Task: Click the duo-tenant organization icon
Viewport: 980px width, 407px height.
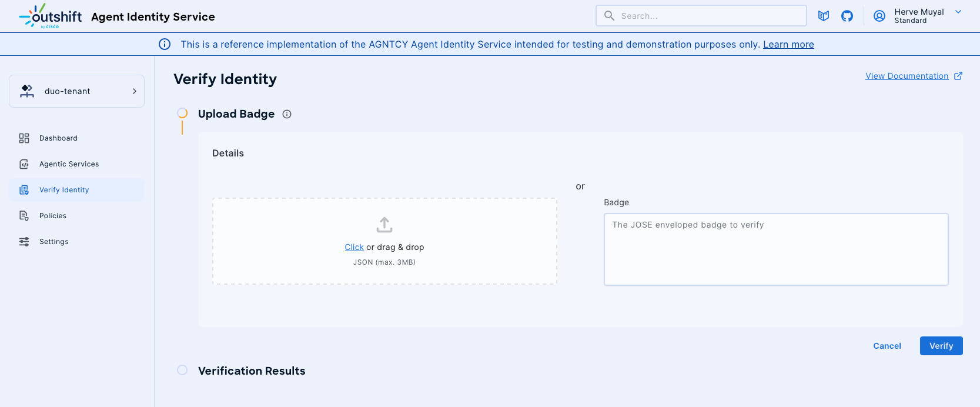Action: pyautogui.click(x=27, y=91)
